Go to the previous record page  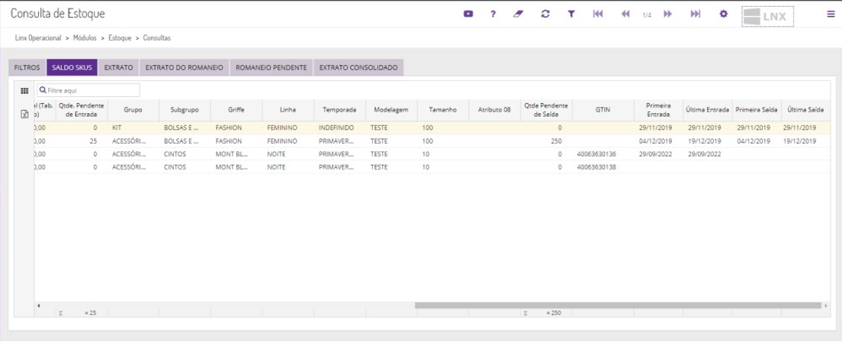[x=625, y=14]
